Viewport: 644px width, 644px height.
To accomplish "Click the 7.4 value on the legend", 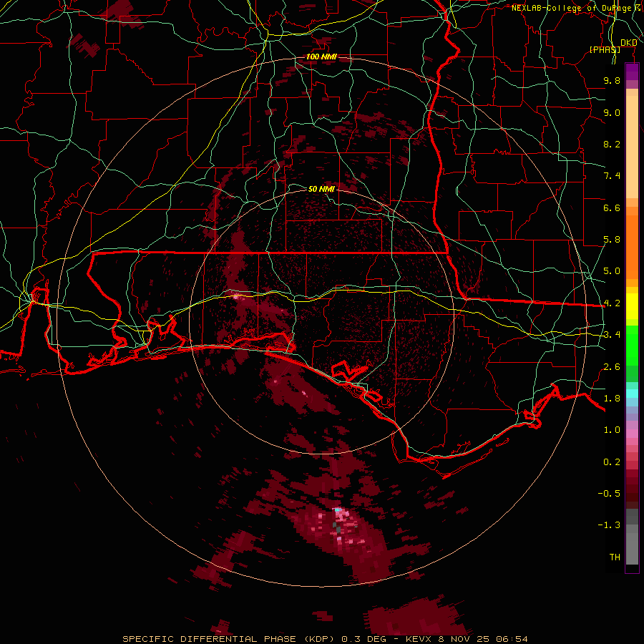I will click(x=612, y=176).
